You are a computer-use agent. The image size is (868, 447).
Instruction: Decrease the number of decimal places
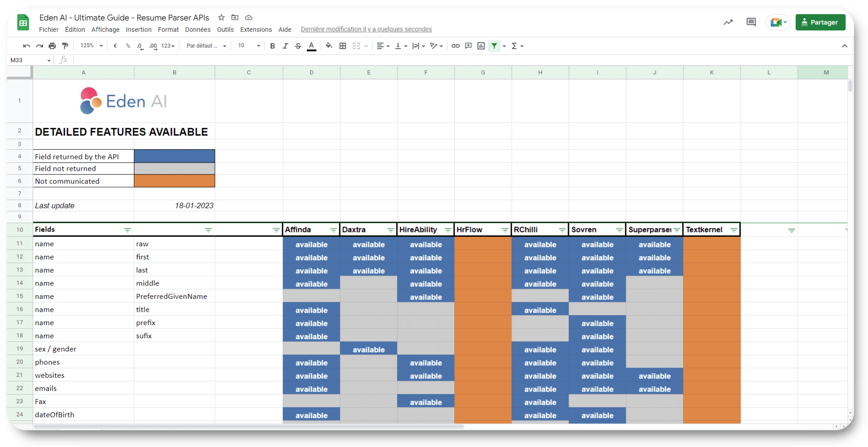point(140,46)
